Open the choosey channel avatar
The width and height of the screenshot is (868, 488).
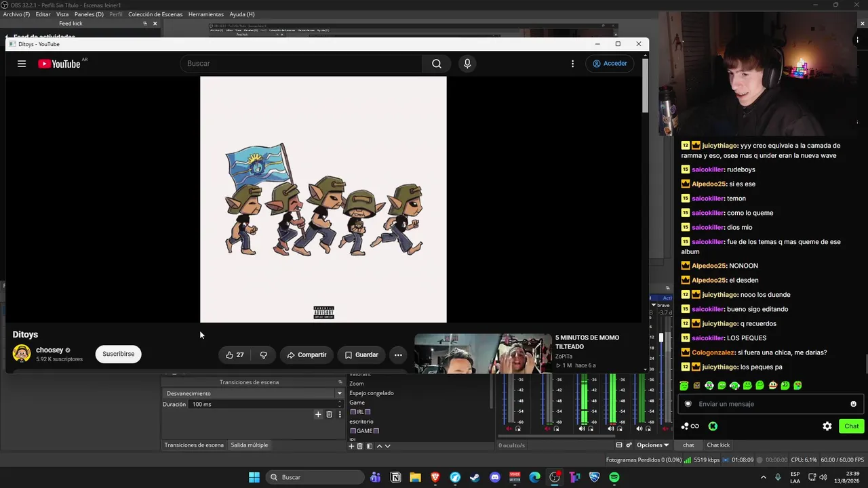tap(22, 353)
